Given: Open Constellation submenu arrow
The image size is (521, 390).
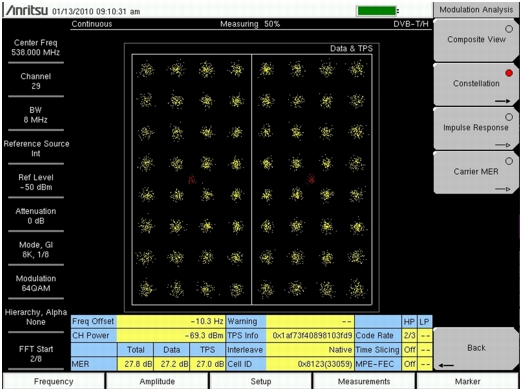Looking at the screenshot, I should 503,101.
